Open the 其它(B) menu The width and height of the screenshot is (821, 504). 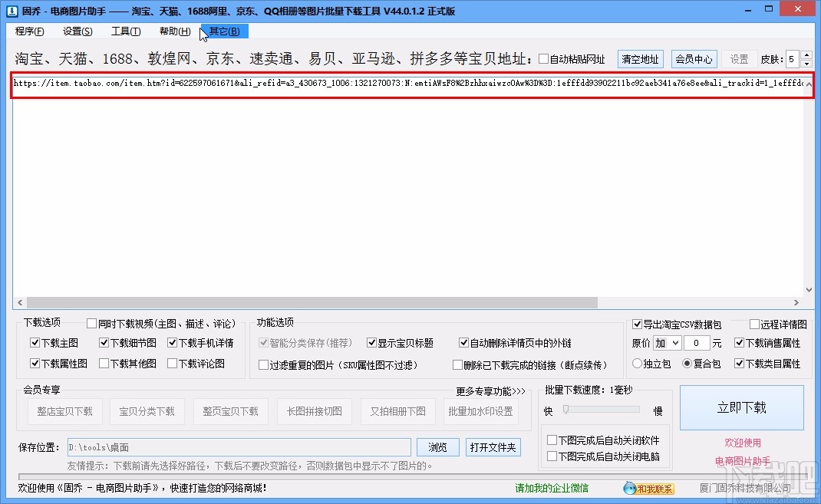[225, 31]
